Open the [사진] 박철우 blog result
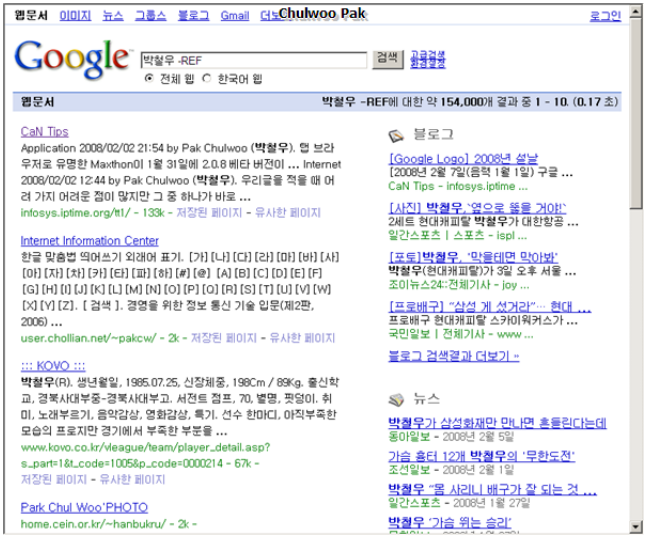Screen dimensions: 647x539 pyautogui.click(x=477, y=208)
